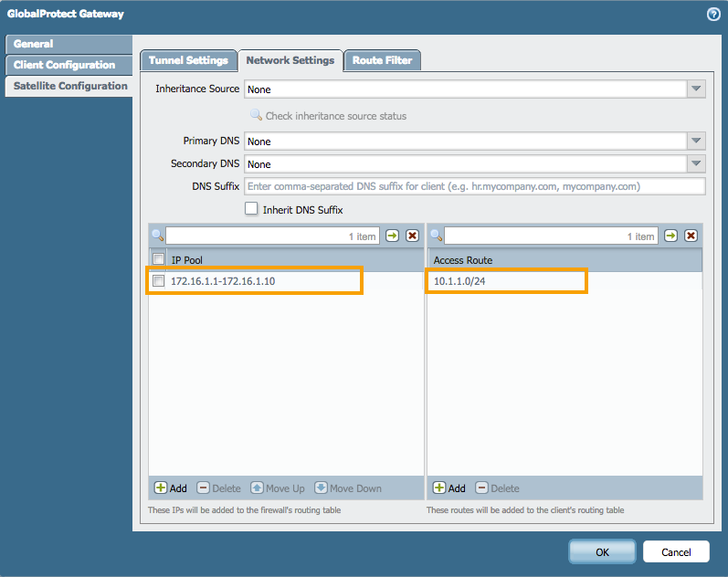Select all IP Pool entries header checkbox

point(158,258)
